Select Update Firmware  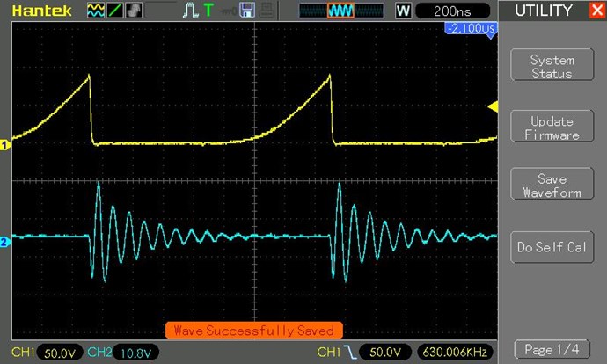tap(552, 127)
